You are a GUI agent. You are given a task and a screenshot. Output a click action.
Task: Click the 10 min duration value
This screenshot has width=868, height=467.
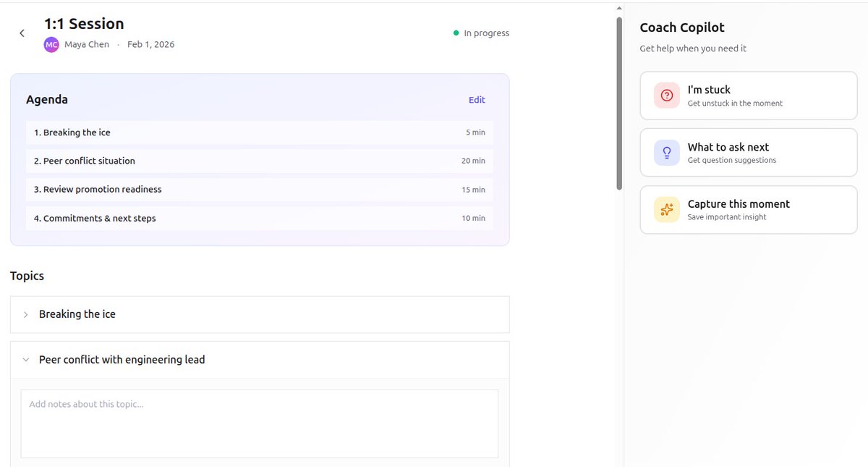473,218
